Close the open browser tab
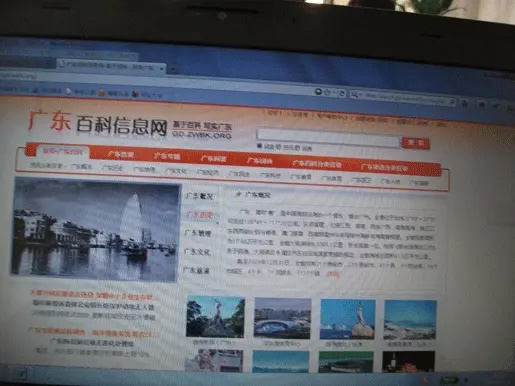 (162, 69)
